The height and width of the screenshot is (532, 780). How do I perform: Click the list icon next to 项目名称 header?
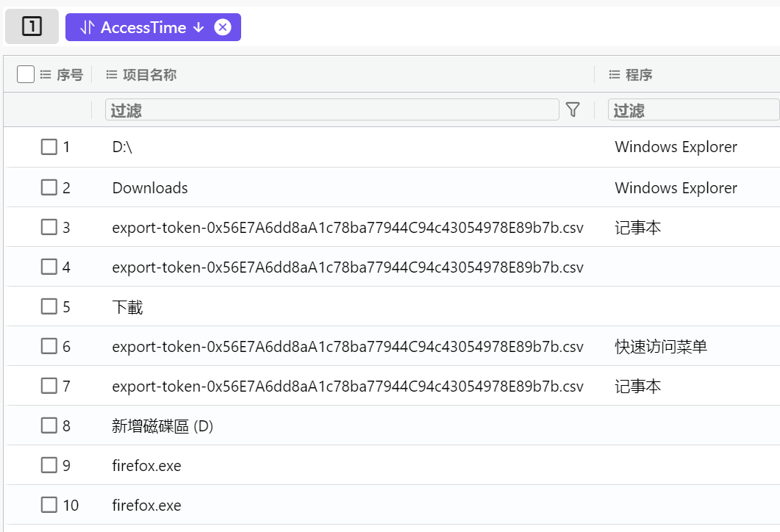tap(111, 74)
